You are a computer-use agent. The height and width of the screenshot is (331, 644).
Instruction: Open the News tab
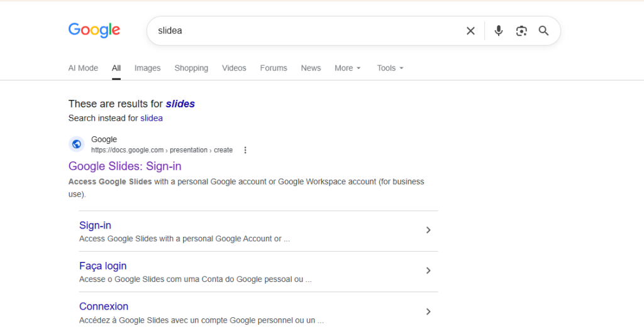tap(311, 68)
